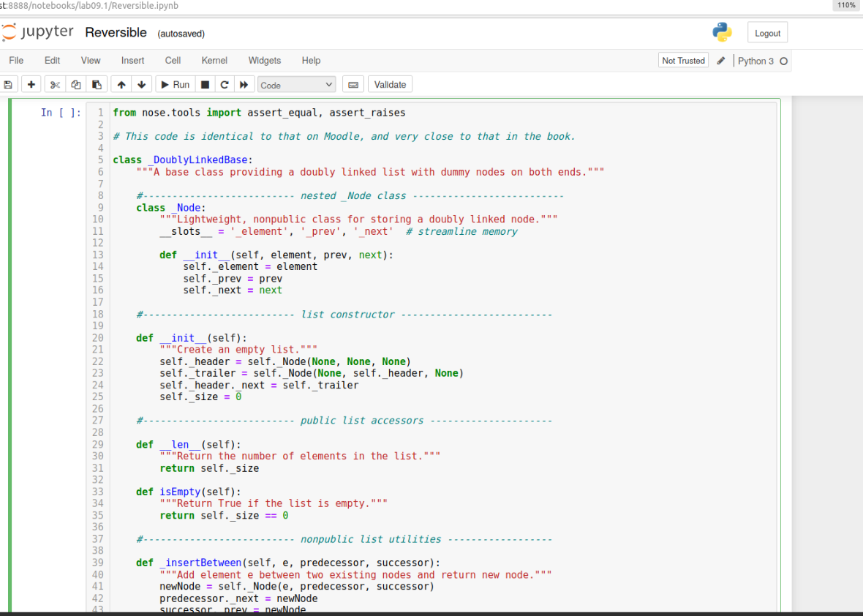Move the selected cell down
This screenshot has width=863, height=616.
point(141,85)
